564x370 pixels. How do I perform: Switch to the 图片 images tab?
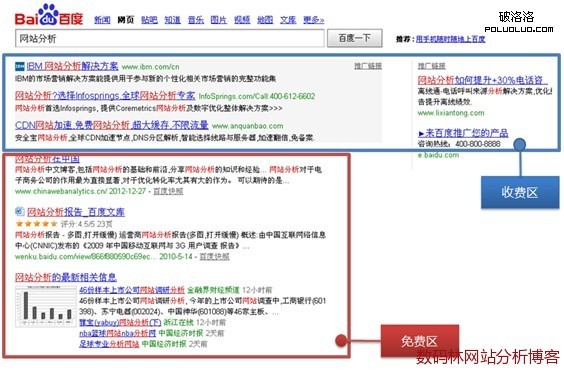click(x=219, y=20)
